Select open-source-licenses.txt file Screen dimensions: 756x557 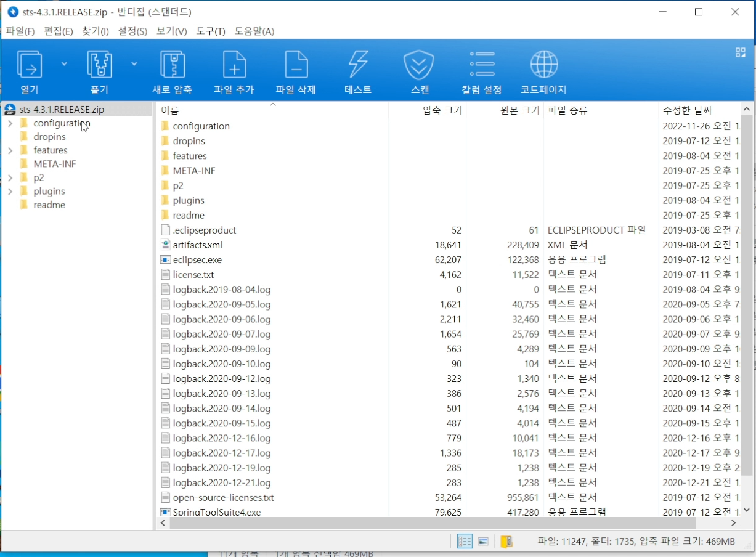pyautogui.click(x=224, y=497)
